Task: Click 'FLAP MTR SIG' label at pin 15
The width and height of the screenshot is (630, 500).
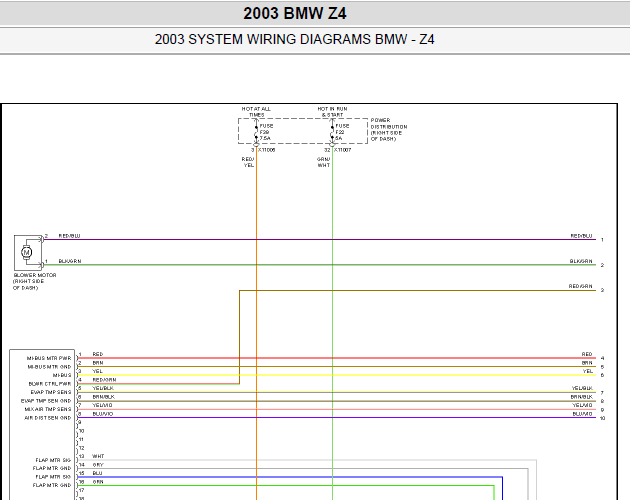Action: (53, 477)
